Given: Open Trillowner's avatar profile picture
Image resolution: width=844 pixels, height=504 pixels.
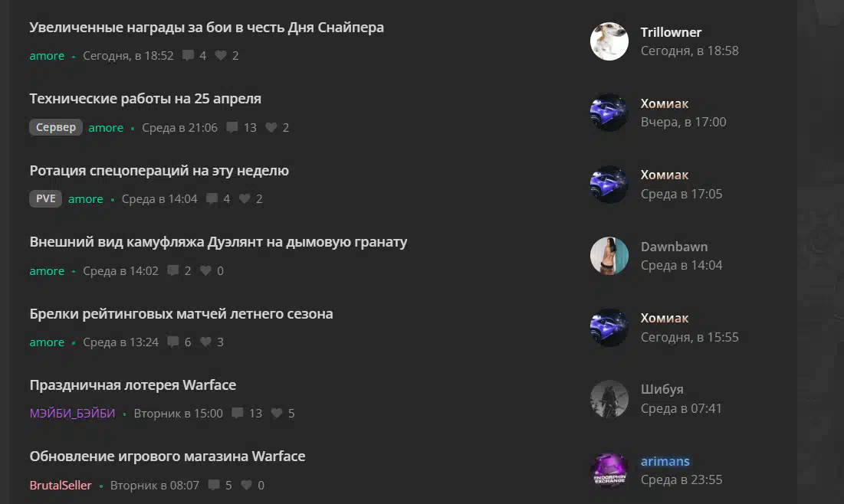Looking at the screenshot, I should point(609,41).
